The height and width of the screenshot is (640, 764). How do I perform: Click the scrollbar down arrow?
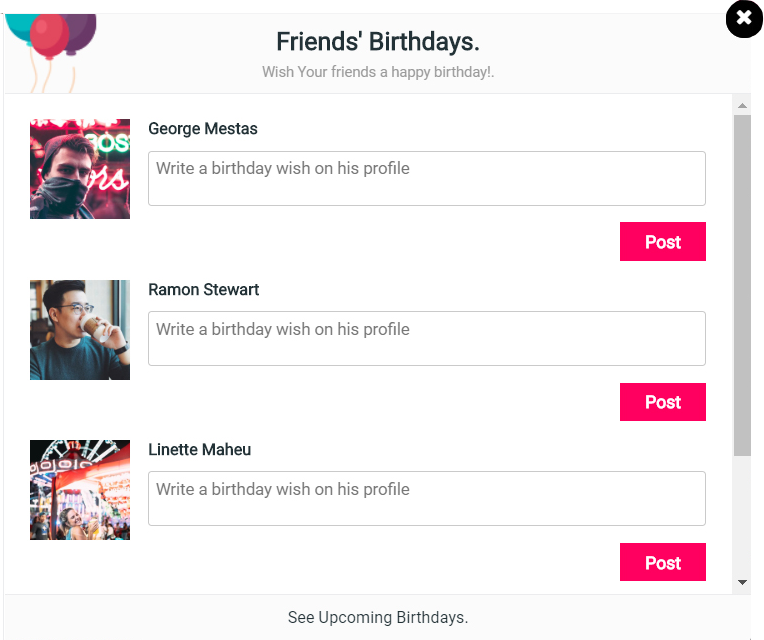(742, 582)
